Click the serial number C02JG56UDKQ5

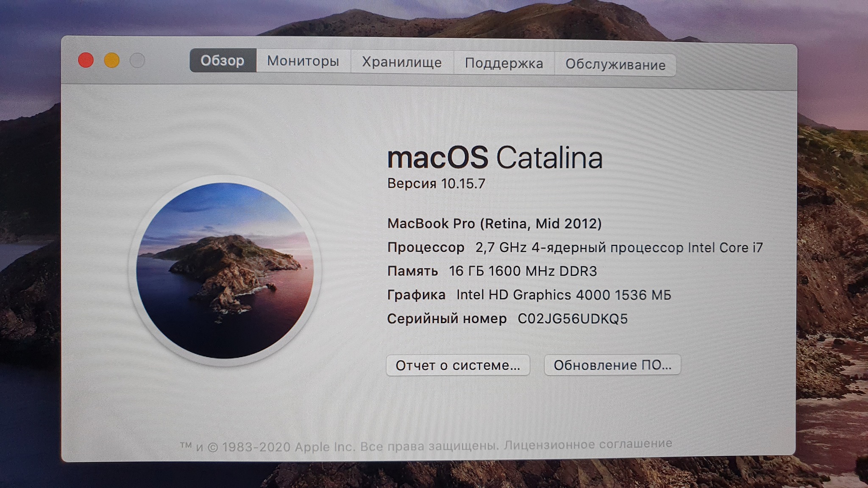point(572,319)
